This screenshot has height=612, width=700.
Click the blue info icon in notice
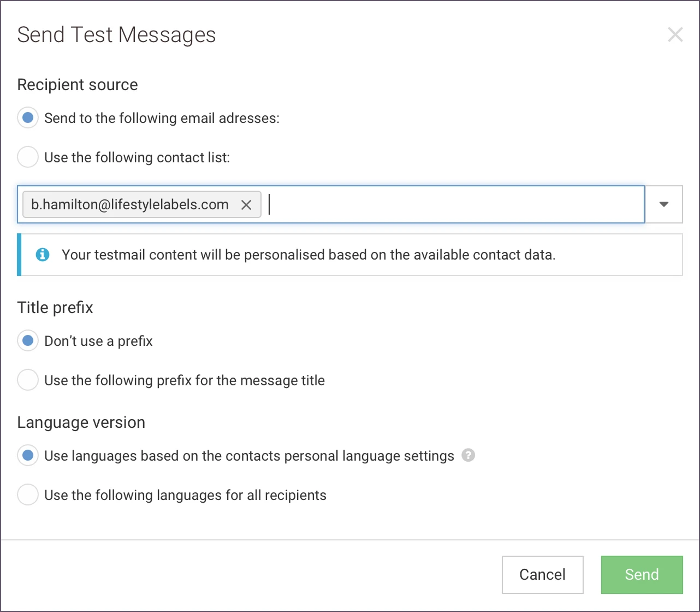[x=43, y=255]
